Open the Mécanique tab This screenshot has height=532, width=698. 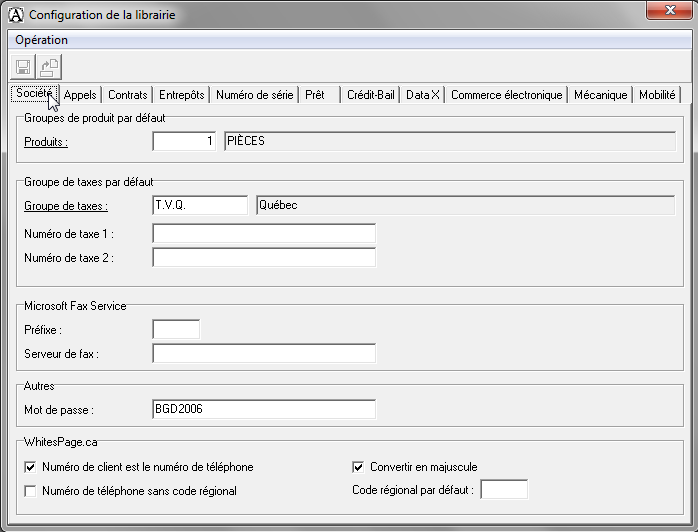[x=600, y=95]
